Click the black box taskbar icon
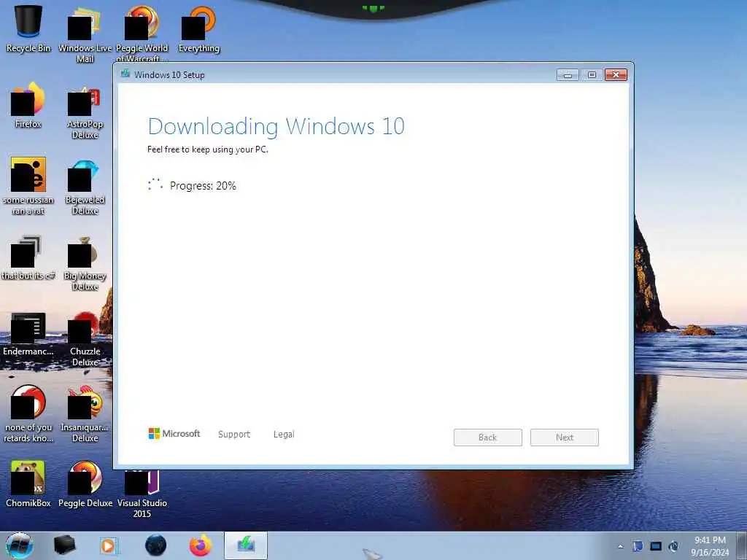The width and height of the screenshot is (747, 560). click(65, 545)
